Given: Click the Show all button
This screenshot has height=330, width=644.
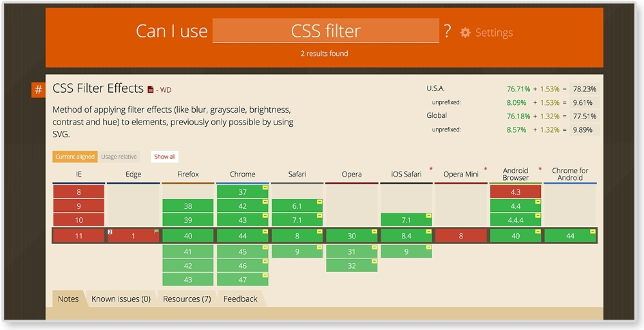Looking at the screenshot, I should point(165,157).
